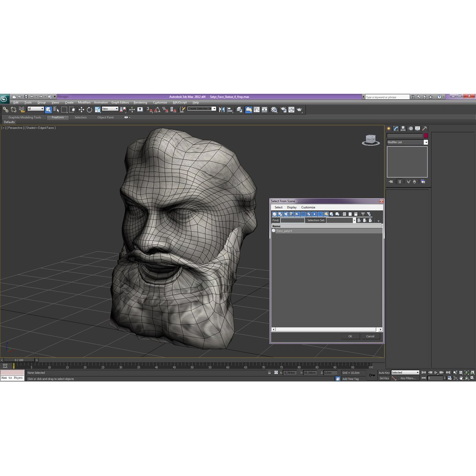The width and height of the screenshot is (476, 476).
Task: Open Display menu in Select From Scene
Action: tap(292, 207)
